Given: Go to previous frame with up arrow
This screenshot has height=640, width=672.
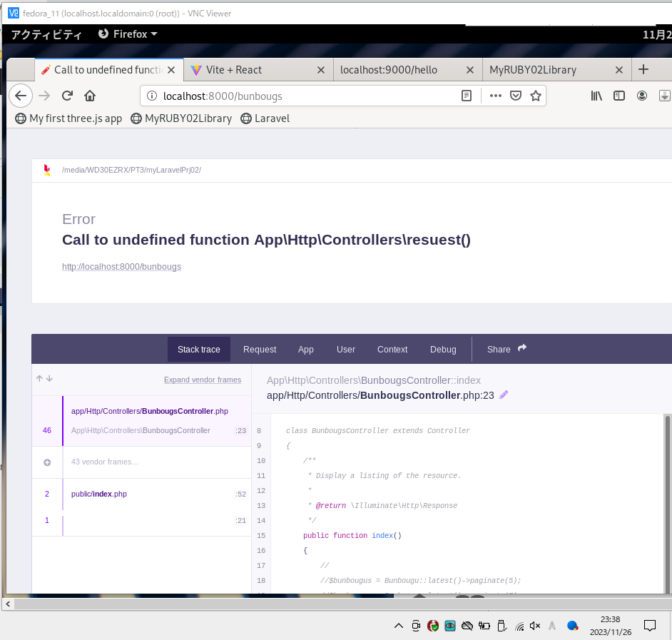Looking at the screenshot, I should (39, 378).
